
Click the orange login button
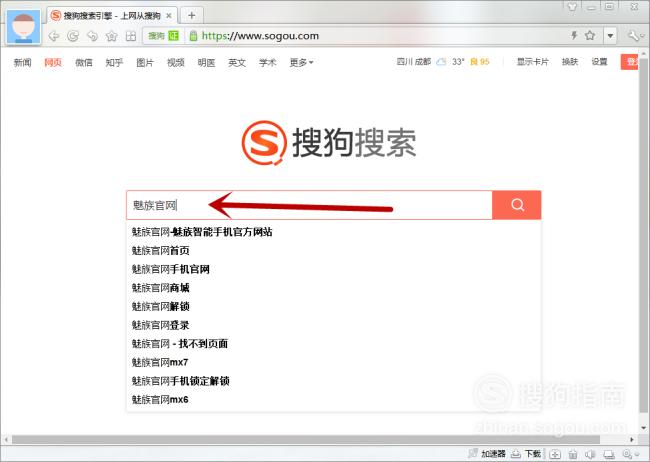630,62
